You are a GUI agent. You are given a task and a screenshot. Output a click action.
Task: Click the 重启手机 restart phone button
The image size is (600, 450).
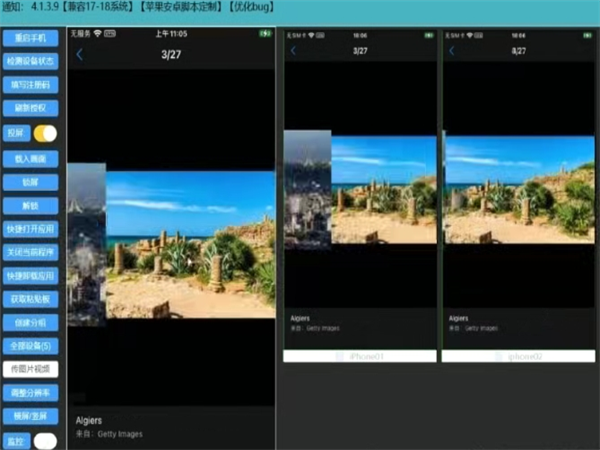pyautogui.click(x=30, y=37)
